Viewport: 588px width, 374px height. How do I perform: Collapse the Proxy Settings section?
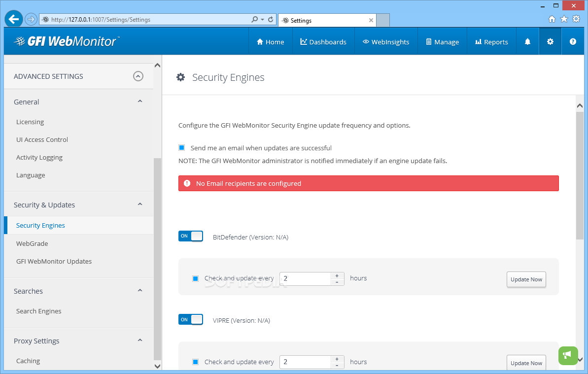click(140, 340)
